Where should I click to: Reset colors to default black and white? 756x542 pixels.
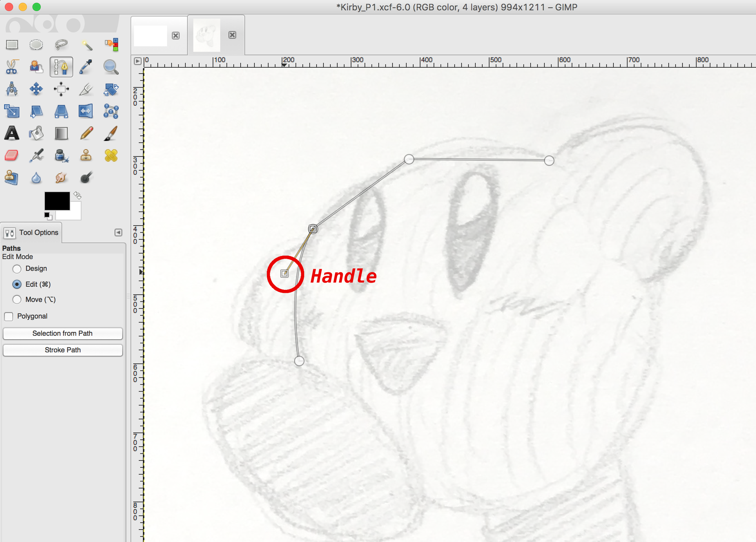48,216
